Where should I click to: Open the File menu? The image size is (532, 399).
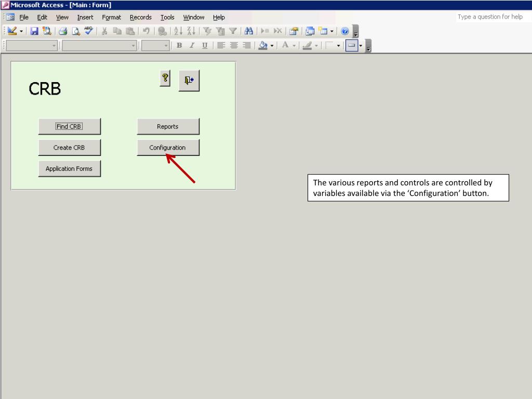tap(24, 17)
